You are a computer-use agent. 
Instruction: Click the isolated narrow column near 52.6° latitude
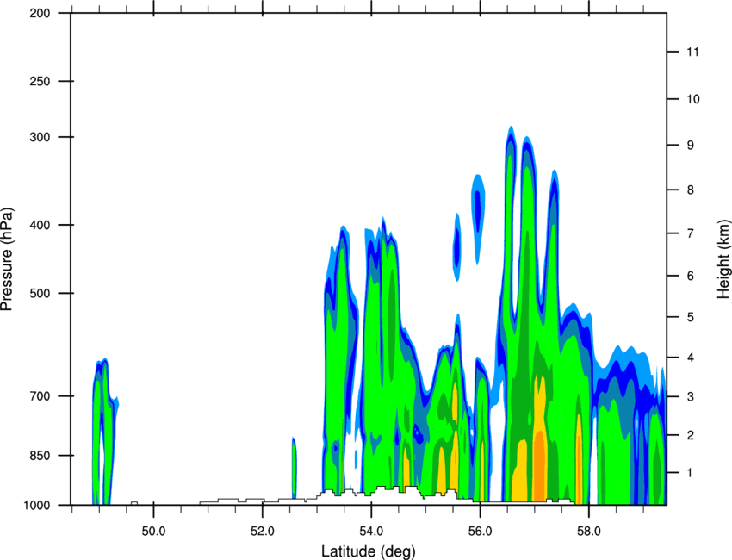(x=295, y=468)
